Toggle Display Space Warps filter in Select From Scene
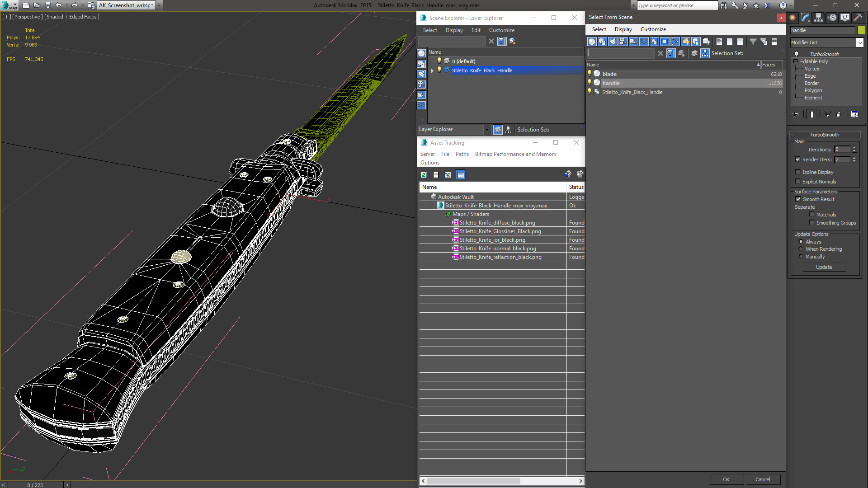Viewport: 868px width, 488px height. pos(644,42)
